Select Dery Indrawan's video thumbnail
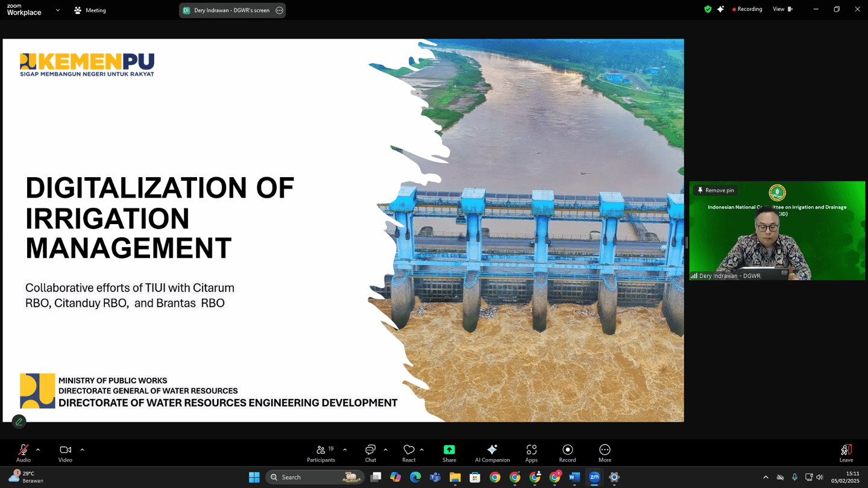Image resolution: width=868 pixels, height=488 pixels. click(x=777, y=231)
